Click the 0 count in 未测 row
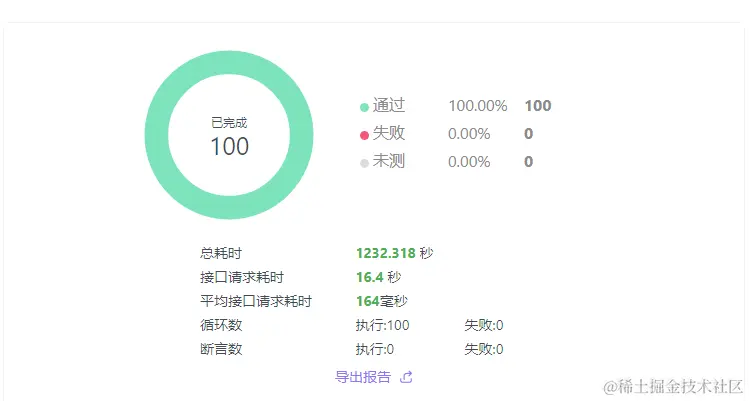 pos(528,162)
